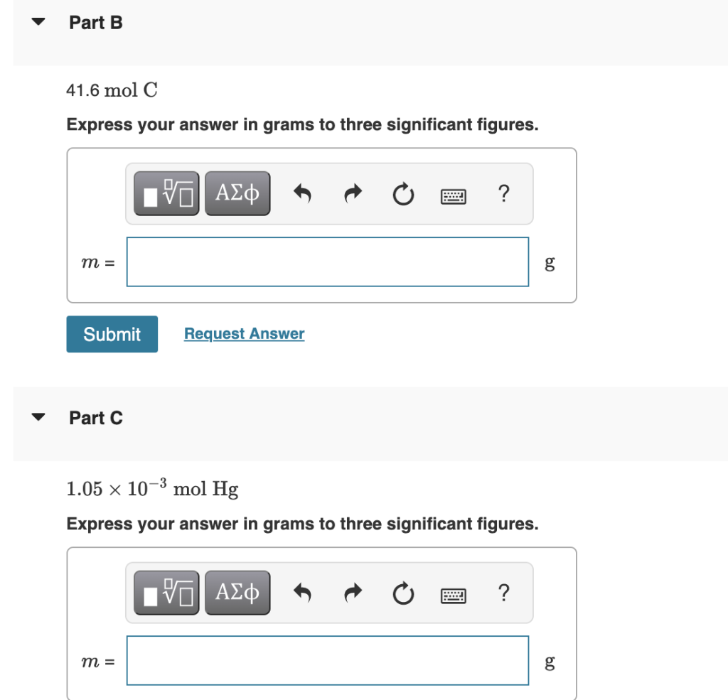Viewport: 728px width, 700px height.
Task: Click inside the Part C answer input field
Action: pyautogui.click(x=327, y=660)
